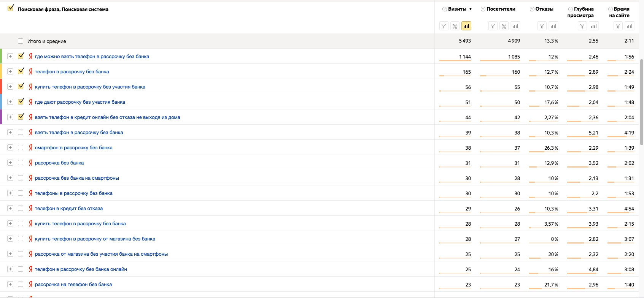The height and width of the screenshot is (299, 644).
Task: Click the vertical scrollbar on the right
Action: 642,102
